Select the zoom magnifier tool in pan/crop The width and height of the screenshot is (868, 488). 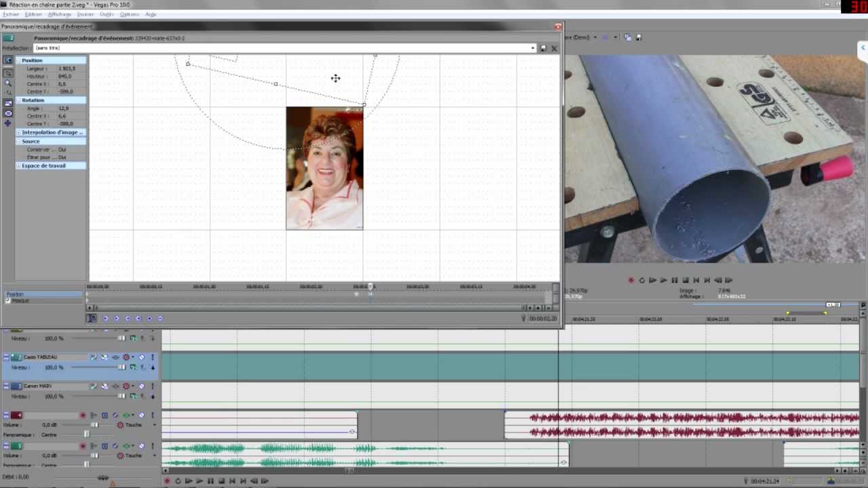point(8,83)
